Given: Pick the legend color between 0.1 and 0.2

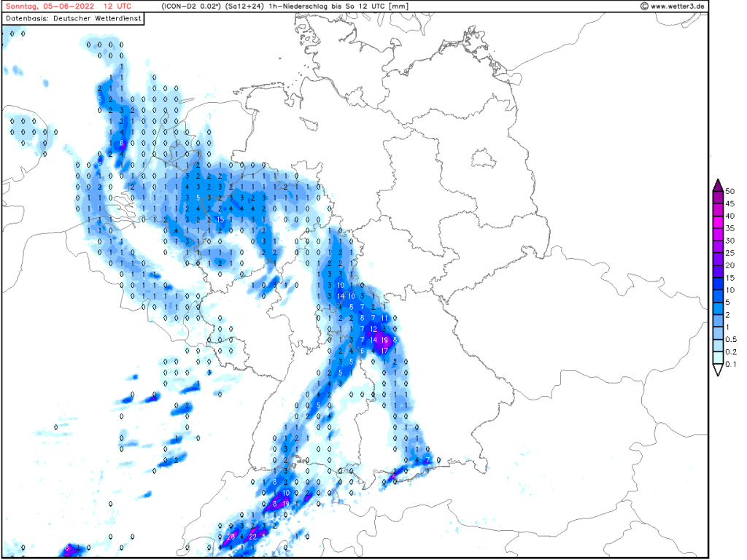Looking at the screenshot, I should (718, 358).
